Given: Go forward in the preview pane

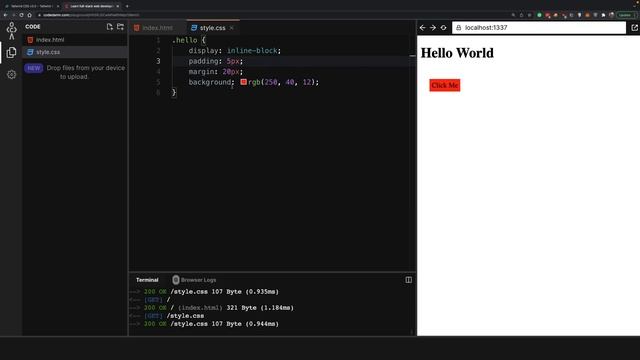Looking at the screenshot, I should (433, 28).
